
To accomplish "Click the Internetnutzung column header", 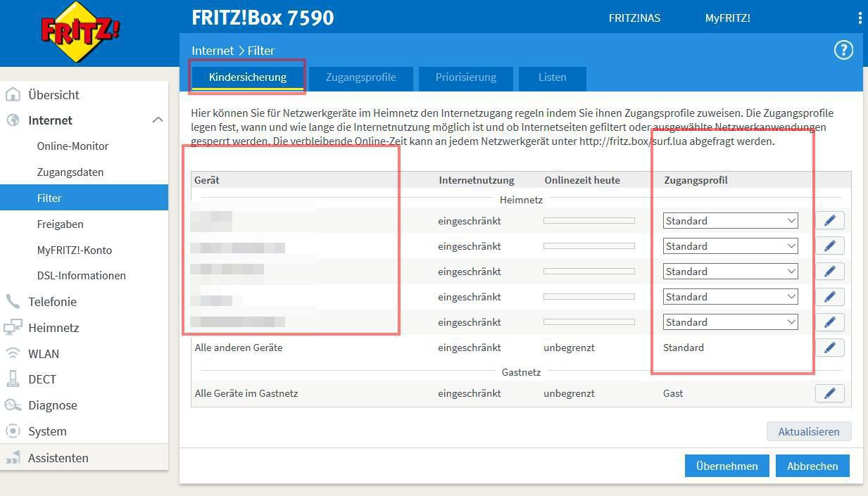I will point(477,180).
